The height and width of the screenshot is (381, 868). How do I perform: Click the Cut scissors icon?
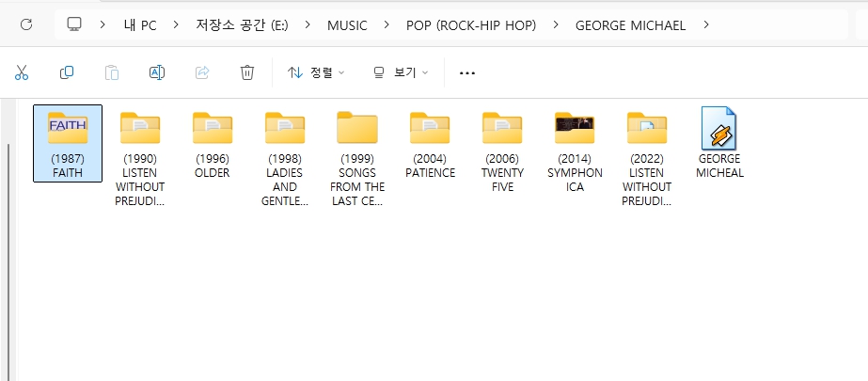[22, 72]
